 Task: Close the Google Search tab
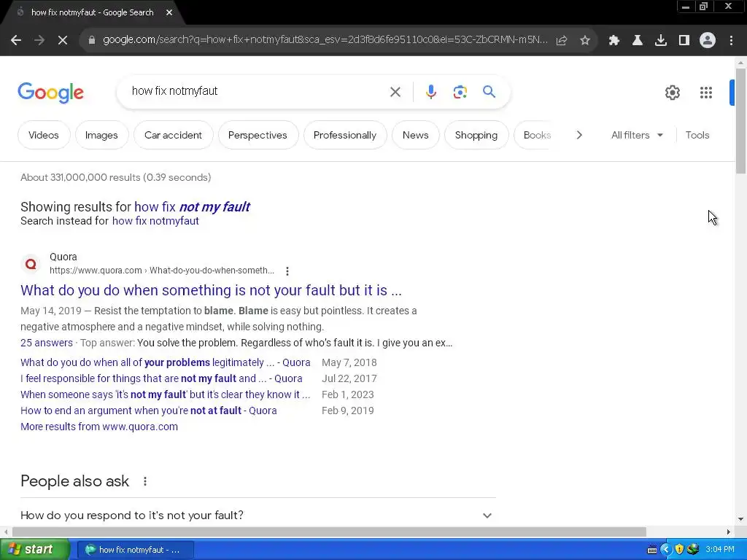pyautogui.click(x=169, y=12)
